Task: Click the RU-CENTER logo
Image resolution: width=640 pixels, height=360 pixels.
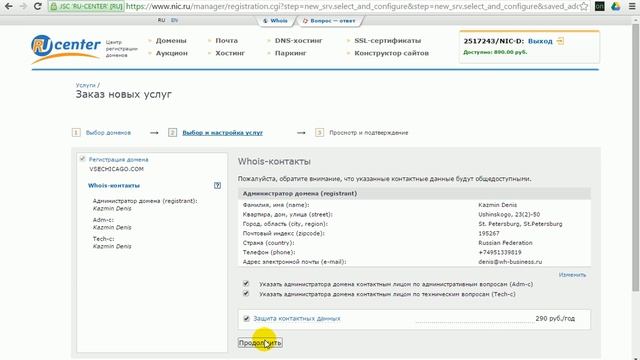Action: (66, 48)
